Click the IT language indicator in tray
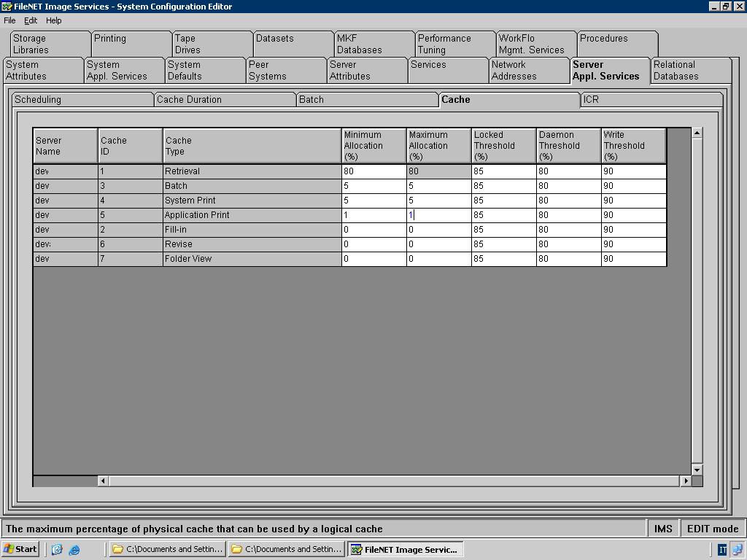 pos(722,550)
